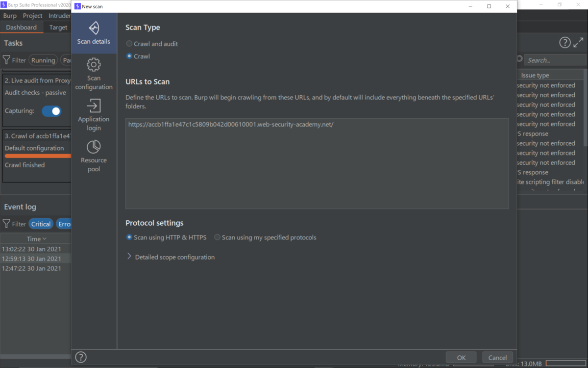Click the Tasks filter funnel icon
This screenshot has height=368, width=588.
tap(6, 60)
